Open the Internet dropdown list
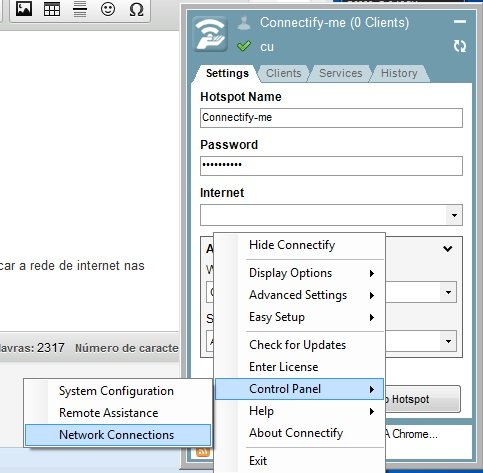 (331, 215)
